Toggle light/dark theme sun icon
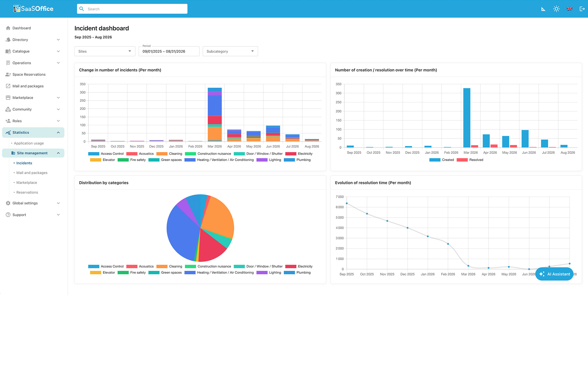The image size is (588, 383). 556,9
